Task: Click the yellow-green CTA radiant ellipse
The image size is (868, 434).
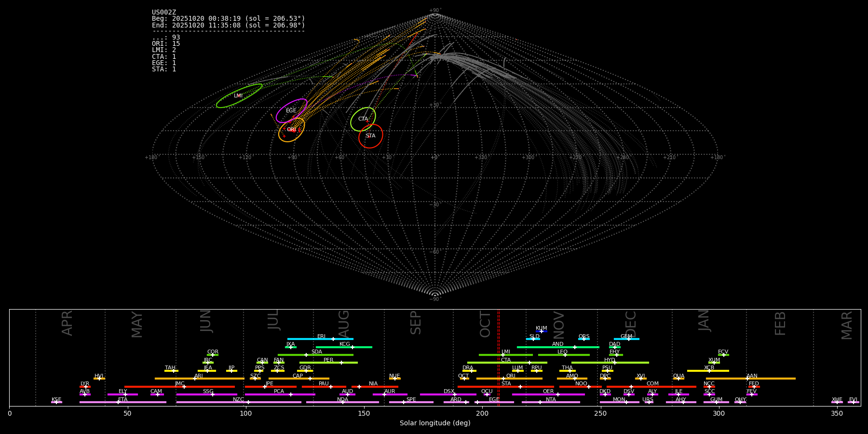Action: (363, 119)
